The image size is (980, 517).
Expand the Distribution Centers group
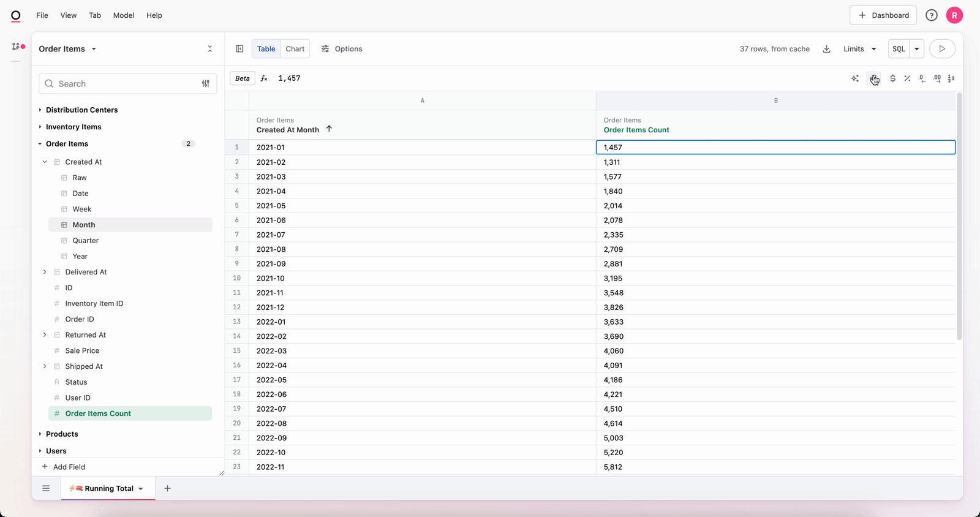[x=81, y=110]
